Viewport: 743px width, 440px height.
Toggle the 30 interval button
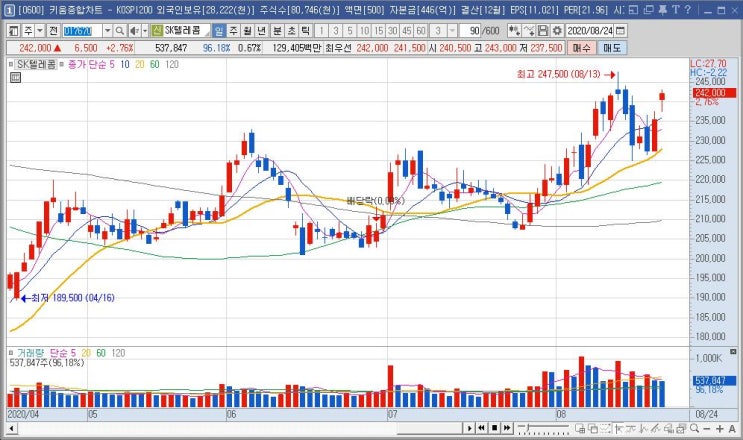pyautogui.click(x=392, y=31)
